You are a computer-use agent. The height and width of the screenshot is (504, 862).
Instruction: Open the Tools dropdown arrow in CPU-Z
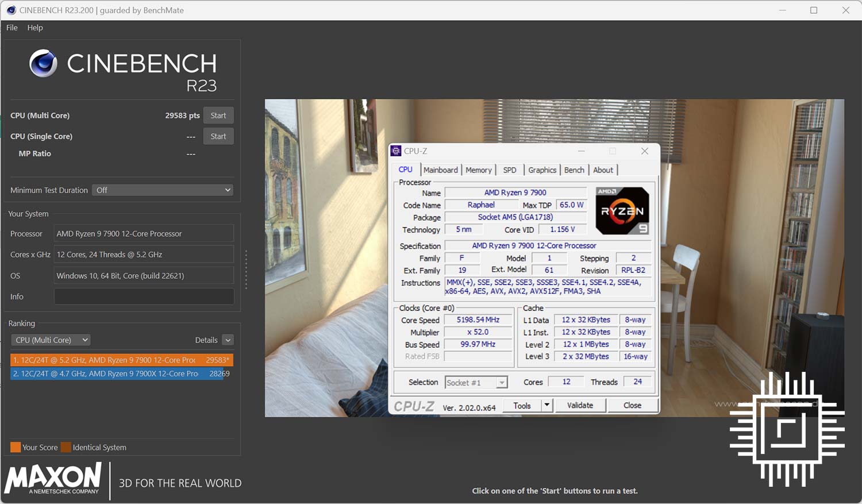coord(547,406)
